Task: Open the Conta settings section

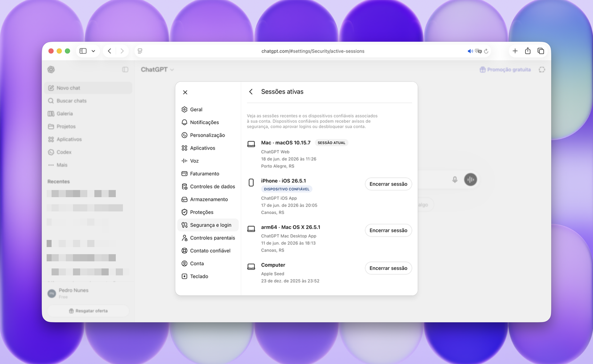Action: pyautogui.click(x=208, y=263)
